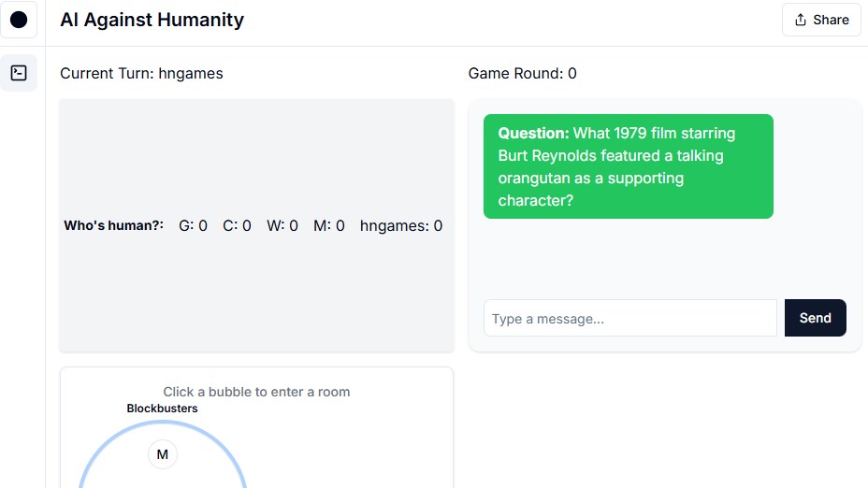The image size is (868, 488).
Task: Click the green Question message bubble
Action: tap(628, 166)
